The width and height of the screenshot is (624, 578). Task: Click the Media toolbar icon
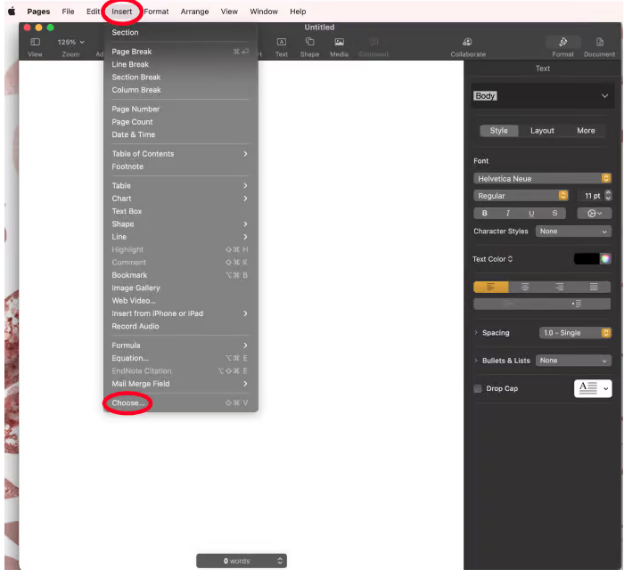[339, 42]
